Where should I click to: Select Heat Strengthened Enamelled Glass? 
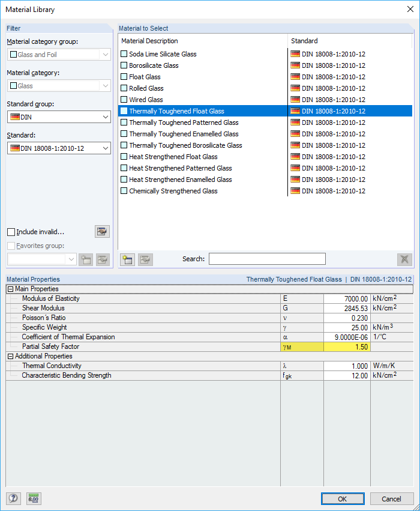[265, 180]
